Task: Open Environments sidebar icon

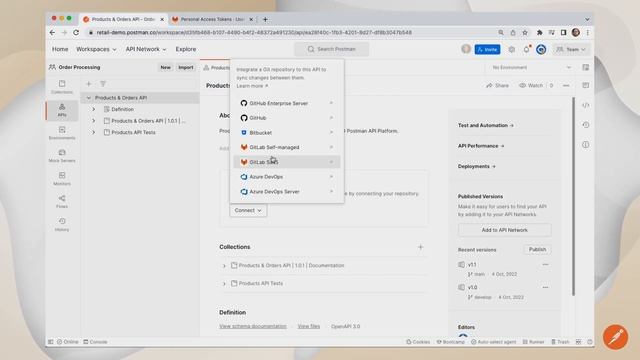Action: point(62,133)
